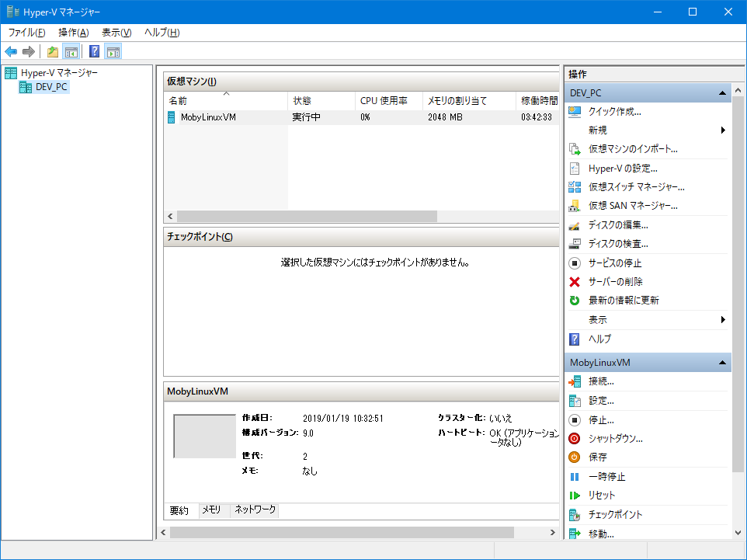
Task: Click the Back arrow toolbar icon
Action: tap(11, 51)
